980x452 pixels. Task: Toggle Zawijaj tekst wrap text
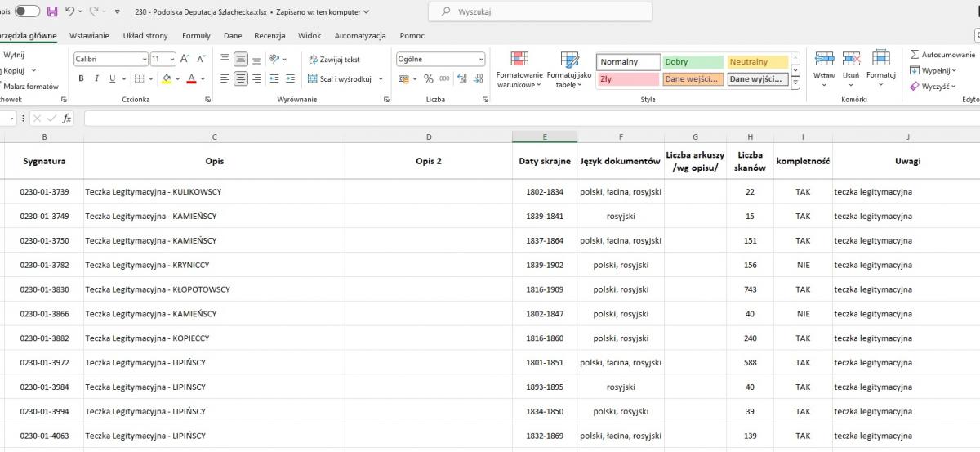(x=334, y=60)
